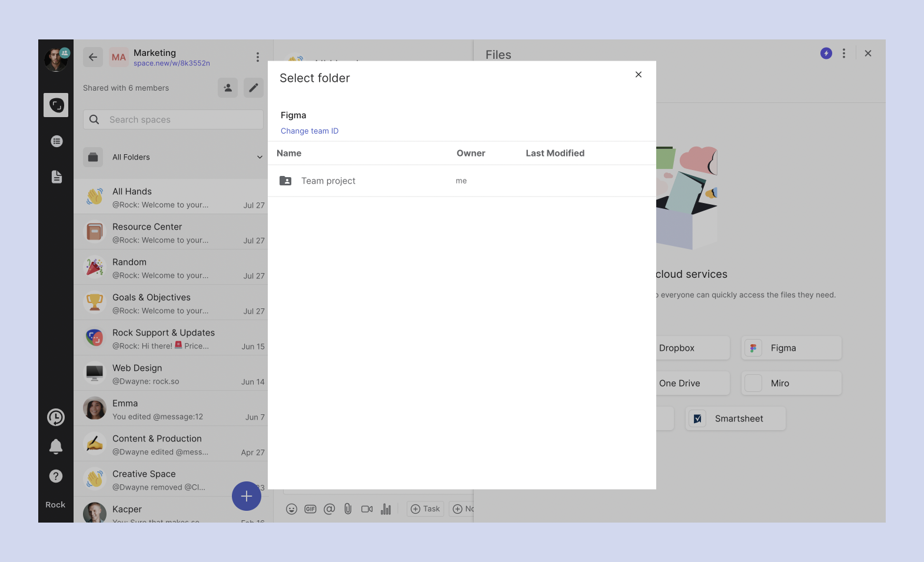Click the GIF icon in message toolbar
Image resolution: width=924 pixels, height=562 pixels.
pyautogui.click(x=310, y=509)
